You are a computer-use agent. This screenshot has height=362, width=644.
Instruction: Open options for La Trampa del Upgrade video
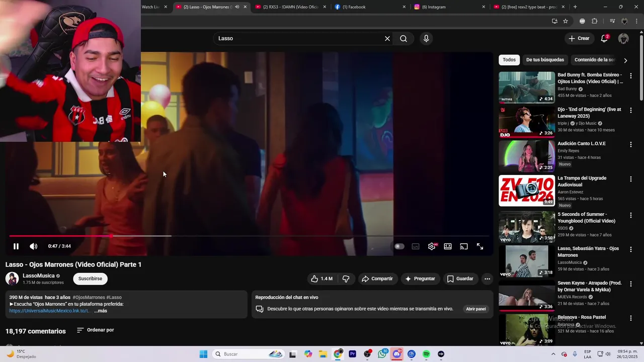(x=631, y=179)
